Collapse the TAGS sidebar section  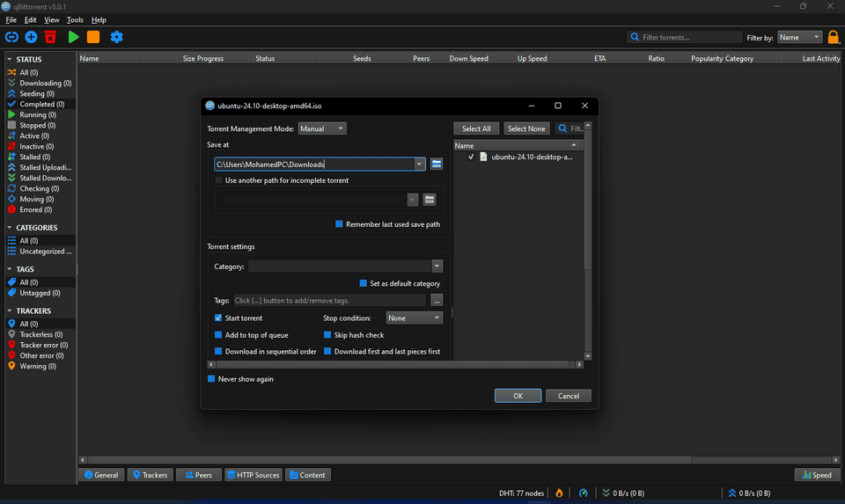[9, 268]
